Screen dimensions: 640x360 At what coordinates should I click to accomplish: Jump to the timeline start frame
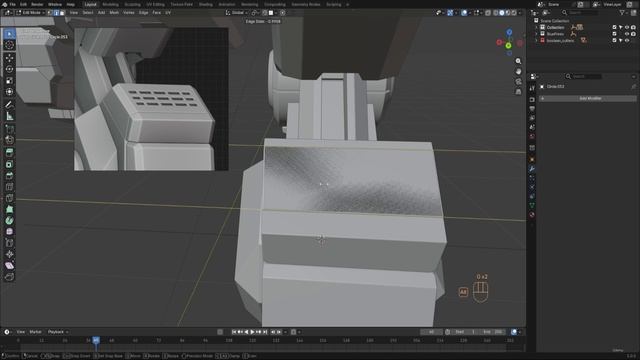pyautogui.click(x=234, y=332)
